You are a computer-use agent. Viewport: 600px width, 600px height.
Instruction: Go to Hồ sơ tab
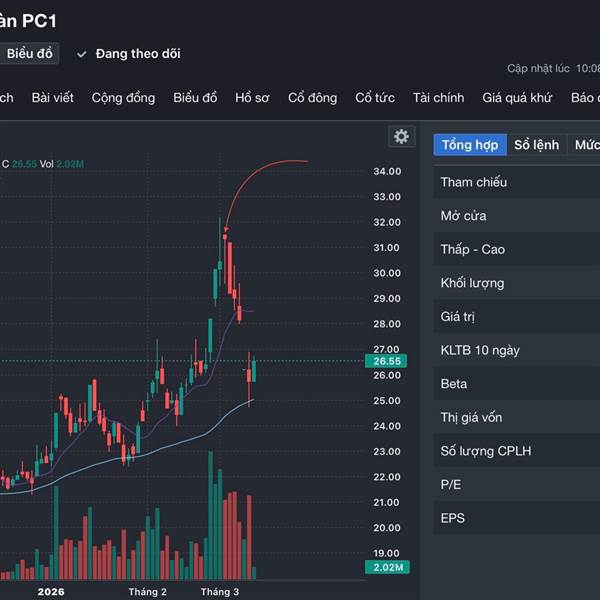click(252, 97)
